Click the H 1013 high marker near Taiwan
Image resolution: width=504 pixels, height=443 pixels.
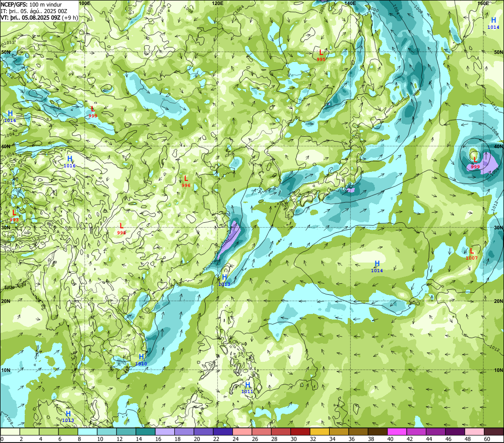pyautogui.click(x=224, y=280)
